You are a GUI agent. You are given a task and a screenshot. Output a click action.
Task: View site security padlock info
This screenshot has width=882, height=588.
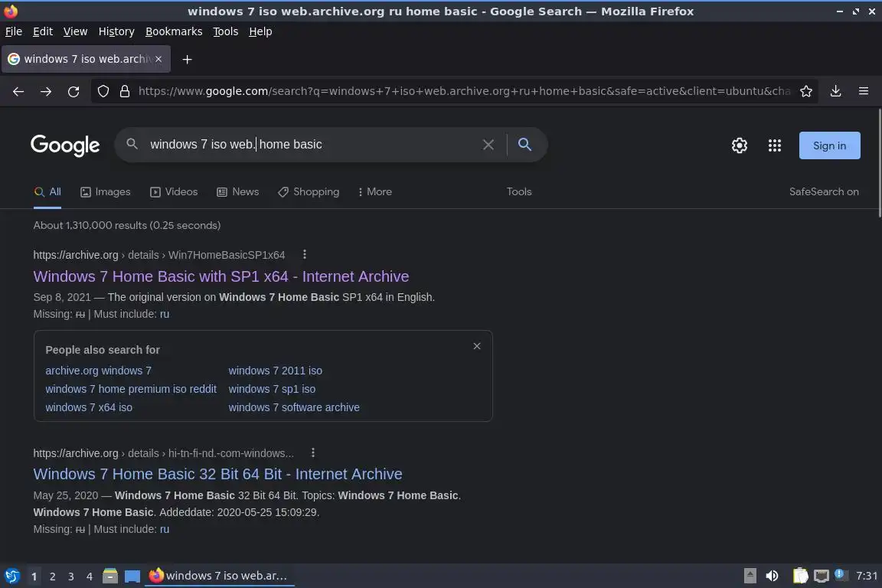coord(125,91)
